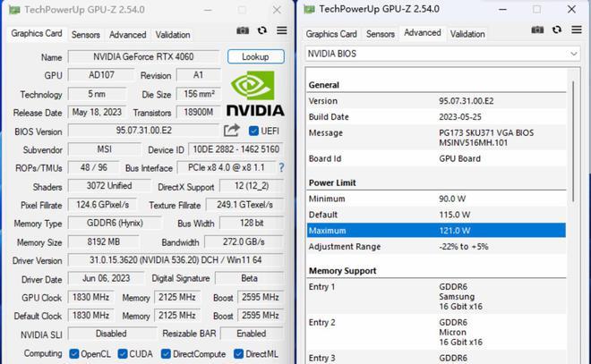Click the Name field NVIDIA GeForce RTX 4060
The height and width of the screenshot is (364, 591).
[143, 57]
